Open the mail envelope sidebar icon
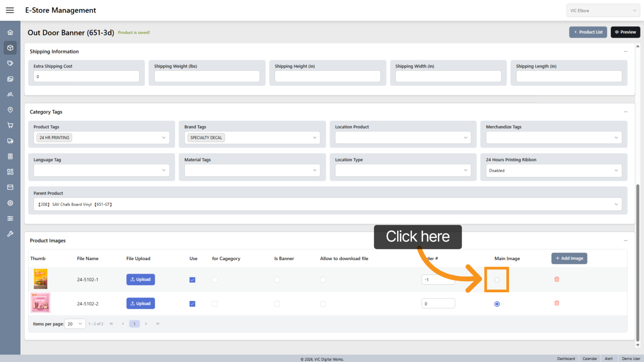 10,187
